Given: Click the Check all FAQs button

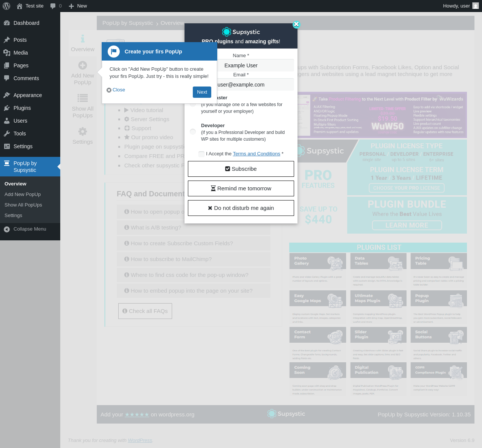Looking at the screenshot, I should click(145, 311).
